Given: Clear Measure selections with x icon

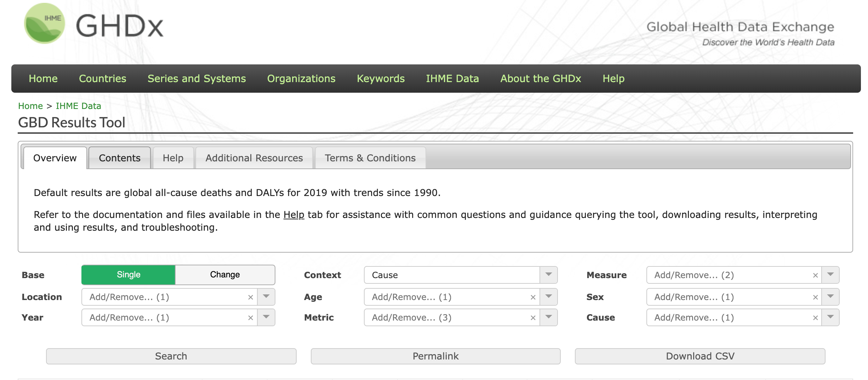Looking at the screenshot, I should (815, 275).
